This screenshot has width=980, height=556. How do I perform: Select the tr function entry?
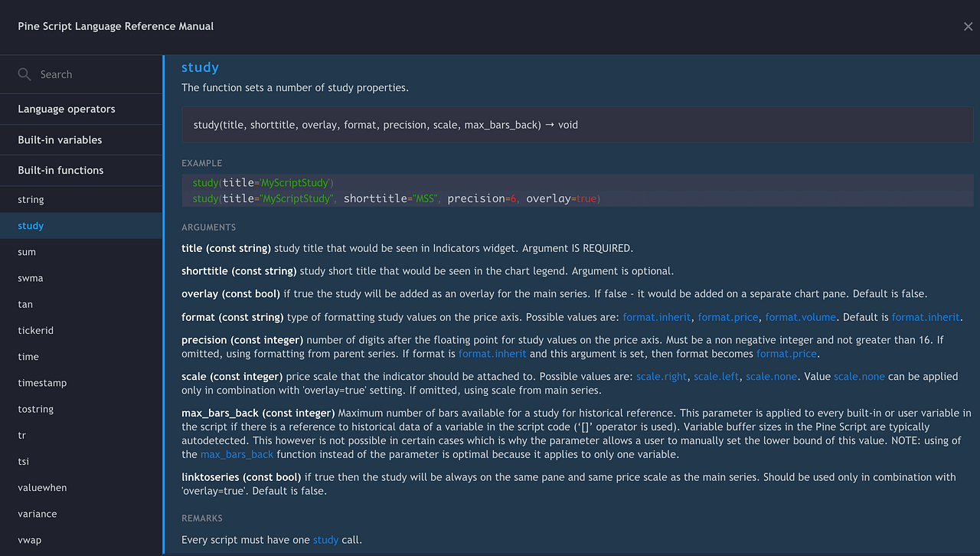pos(81,435)
